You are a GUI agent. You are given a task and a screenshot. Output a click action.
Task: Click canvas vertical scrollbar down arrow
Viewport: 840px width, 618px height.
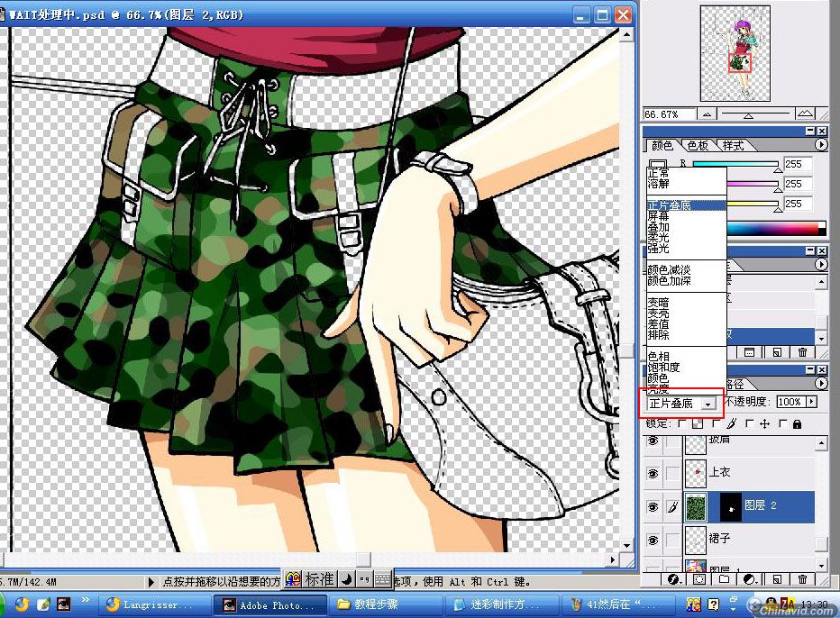pos(626,546)
